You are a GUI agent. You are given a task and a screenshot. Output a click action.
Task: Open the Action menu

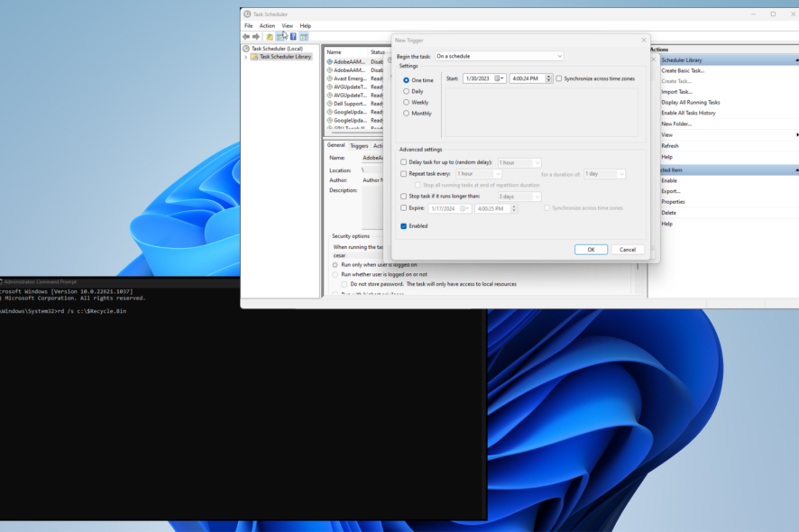point(267,25)
